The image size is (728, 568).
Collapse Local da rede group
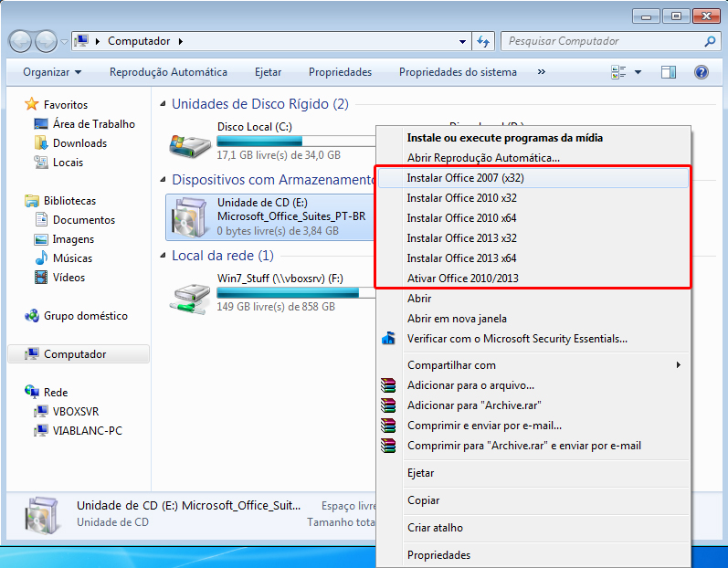163,256
